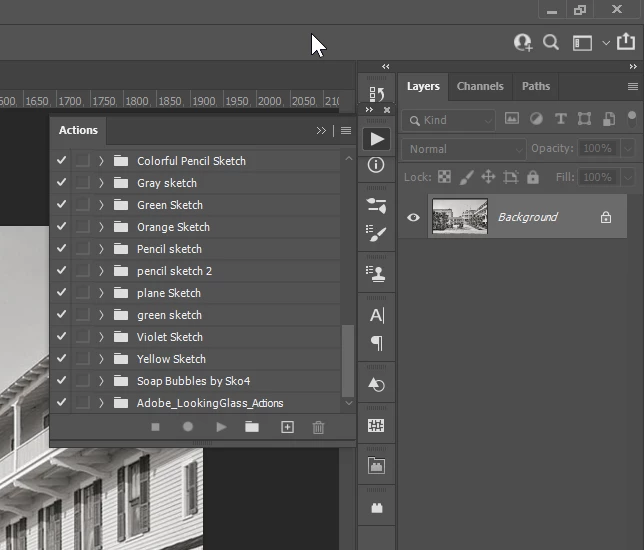Viewport: 644px width, 550px height.
Task: Filter layers by pixel image icon
Action: coord(512,119)
